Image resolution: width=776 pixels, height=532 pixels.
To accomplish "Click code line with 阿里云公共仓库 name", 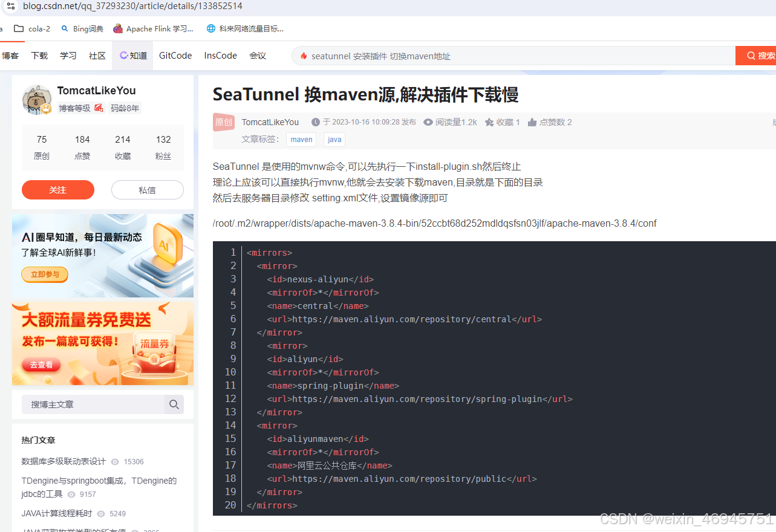I will [330, 465].
